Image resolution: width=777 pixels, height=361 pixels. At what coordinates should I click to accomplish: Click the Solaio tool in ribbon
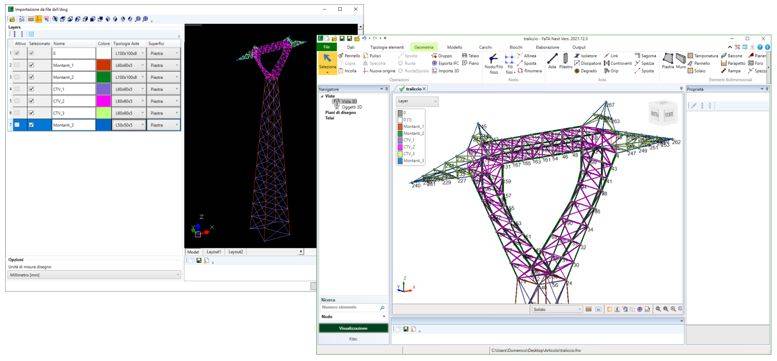(696, 71)
